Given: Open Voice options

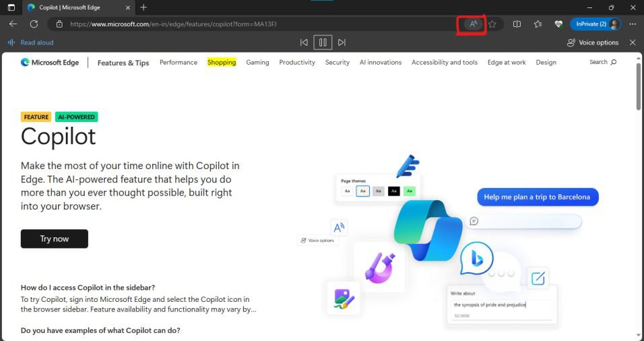Looking at the screenshot, I should tap(593, 42).
